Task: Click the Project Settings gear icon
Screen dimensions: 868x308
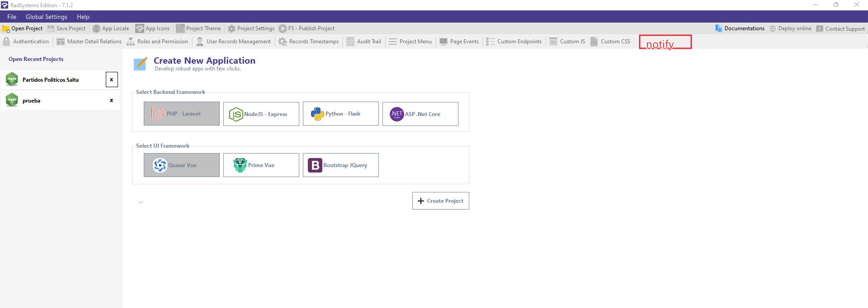Action: click(231, 28)
